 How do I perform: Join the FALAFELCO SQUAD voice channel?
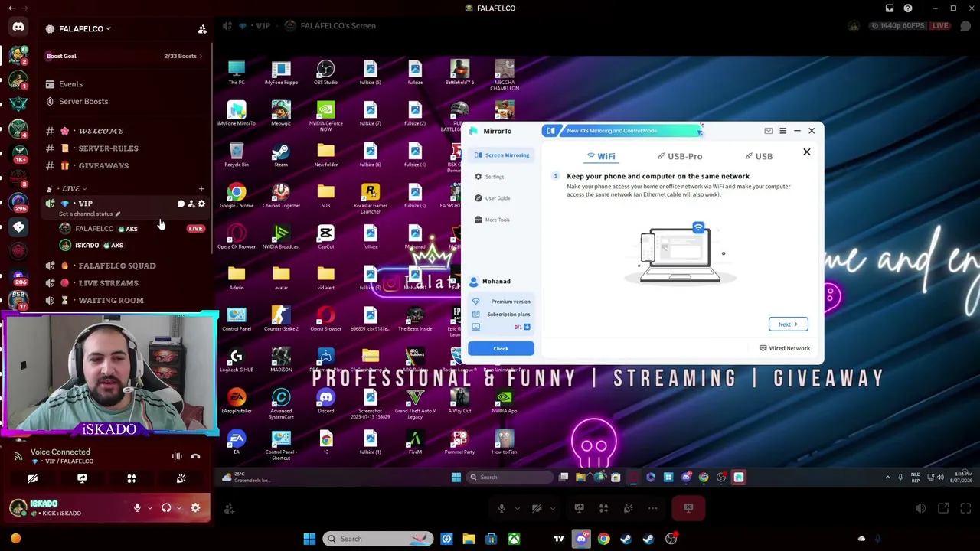point(116,266)
